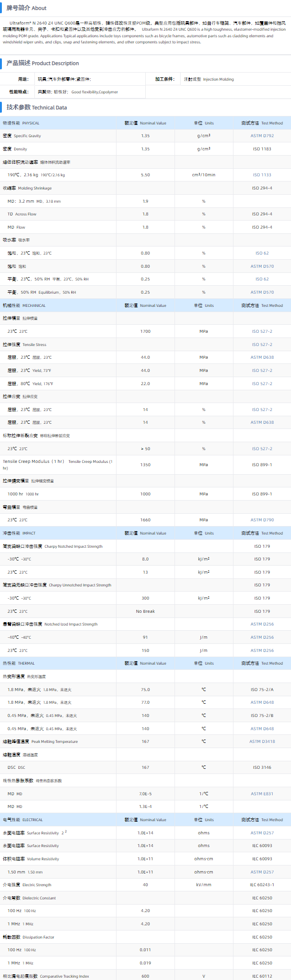This screenshot has height=980, width=291.
Task: Click the 5.50 melt flow value
Action: [145, 175]
